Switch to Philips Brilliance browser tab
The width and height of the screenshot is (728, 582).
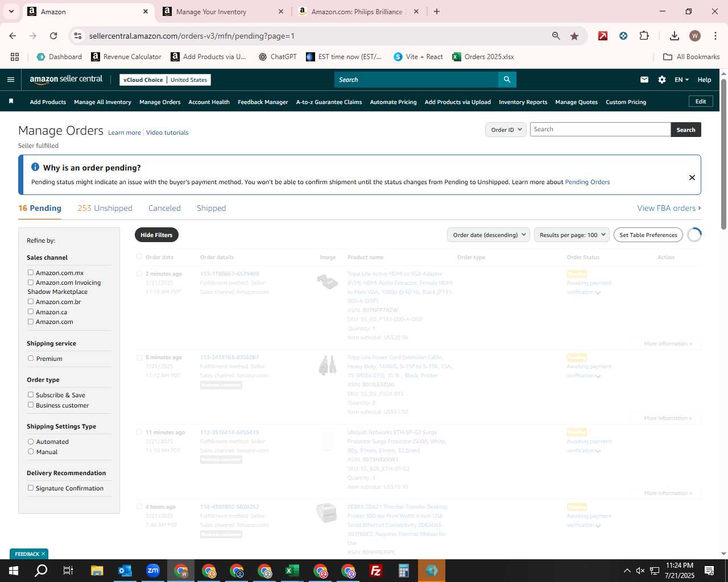(358, 11)
